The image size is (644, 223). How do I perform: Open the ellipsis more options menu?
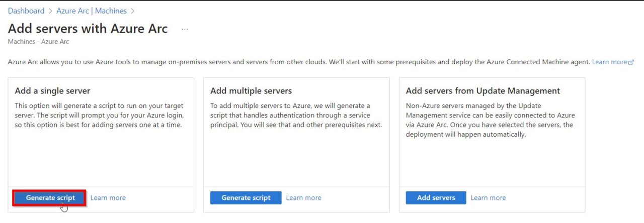coord(185,29)
